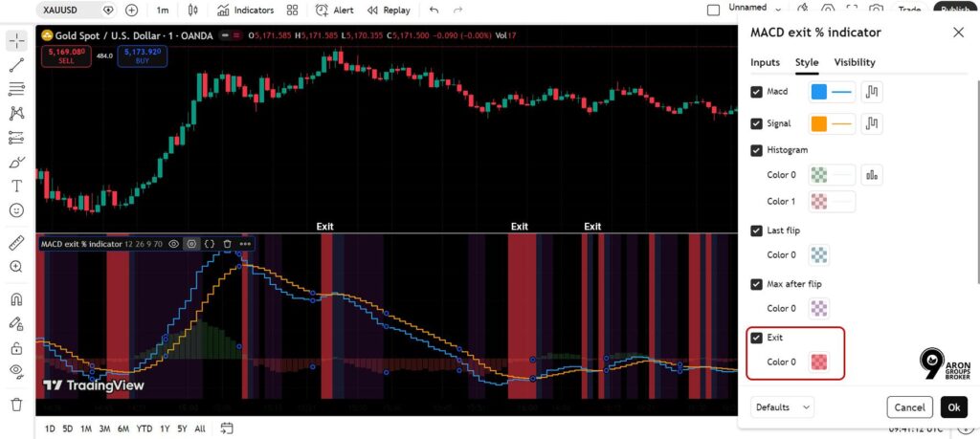Image resolution: width=980 pixels, height=439 pixels.
Task: Open indicator source code braces icon
Action: tap(210, 244)
